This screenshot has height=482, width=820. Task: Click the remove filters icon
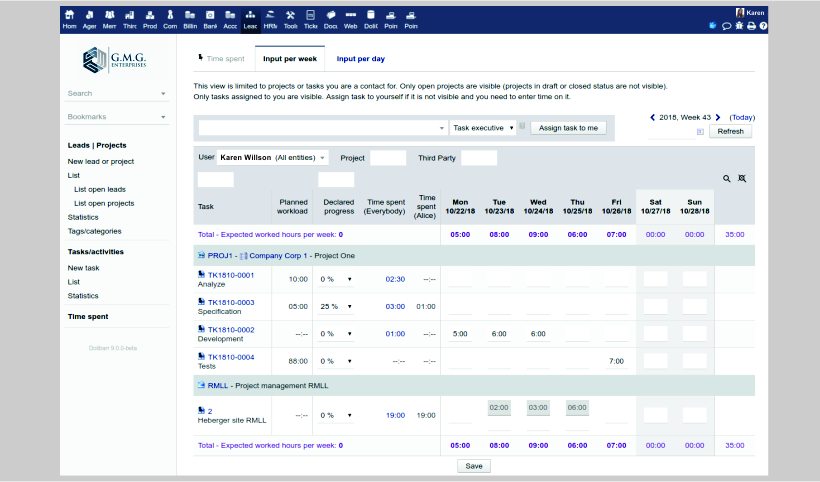click(x=741, y=178)
